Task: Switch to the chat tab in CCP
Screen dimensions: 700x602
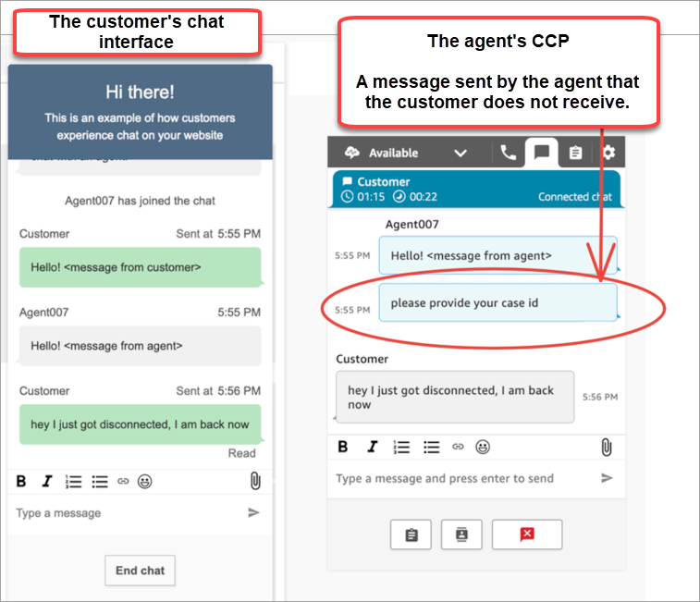Action: [x=542, y=153]
